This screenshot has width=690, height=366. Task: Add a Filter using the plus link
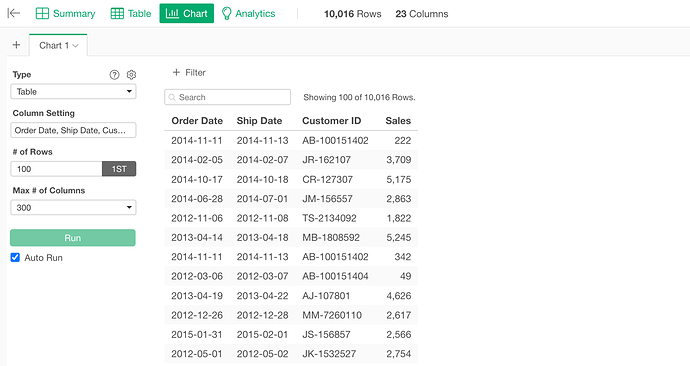point(189,73)
